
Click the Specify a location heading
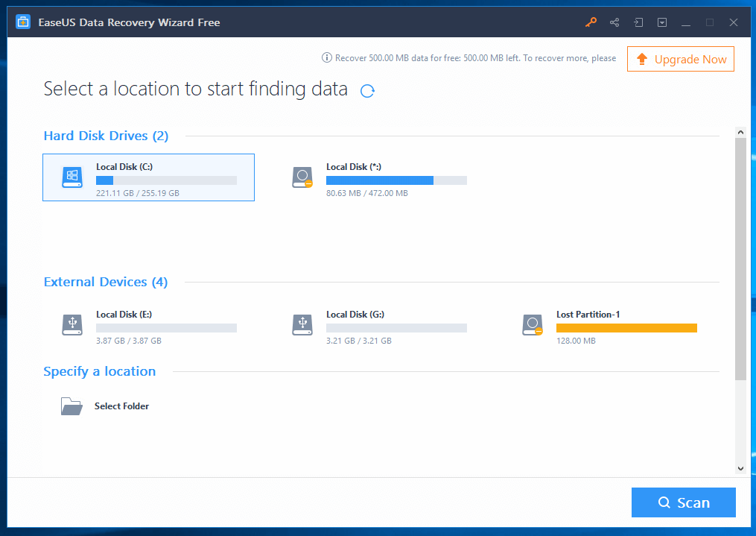(x=99, y=371)
